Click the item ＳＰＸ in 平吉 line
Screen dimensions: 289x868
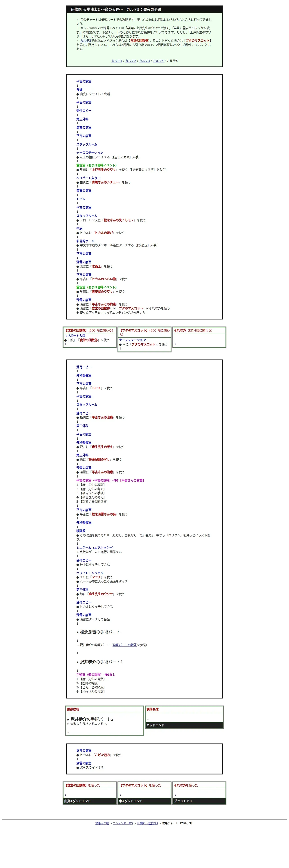click(97, 388)
